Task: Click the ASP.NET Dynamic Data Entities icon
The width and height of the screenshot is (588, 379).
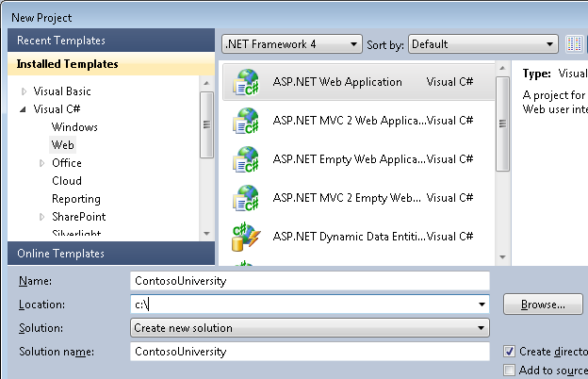Action: tap(245, 237)
